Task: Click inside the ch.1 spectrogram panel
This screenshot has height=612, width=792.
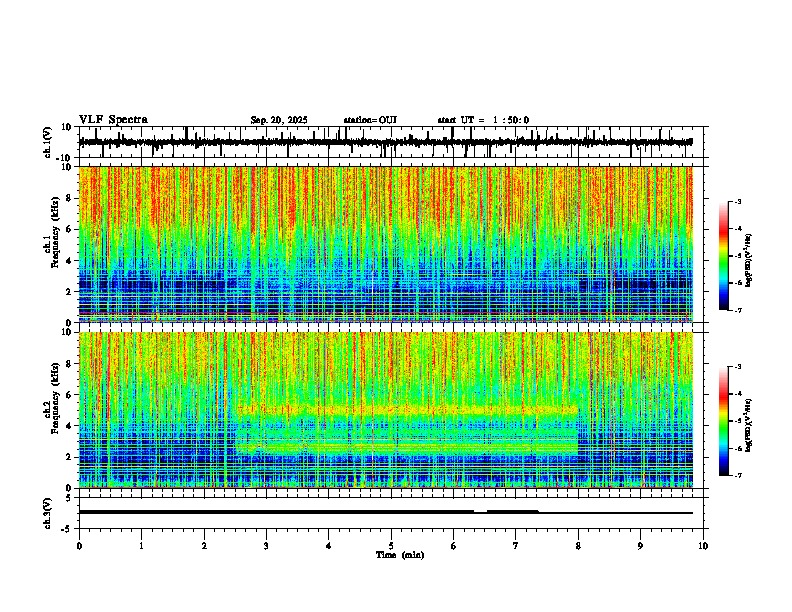Action: click(386, 244)
